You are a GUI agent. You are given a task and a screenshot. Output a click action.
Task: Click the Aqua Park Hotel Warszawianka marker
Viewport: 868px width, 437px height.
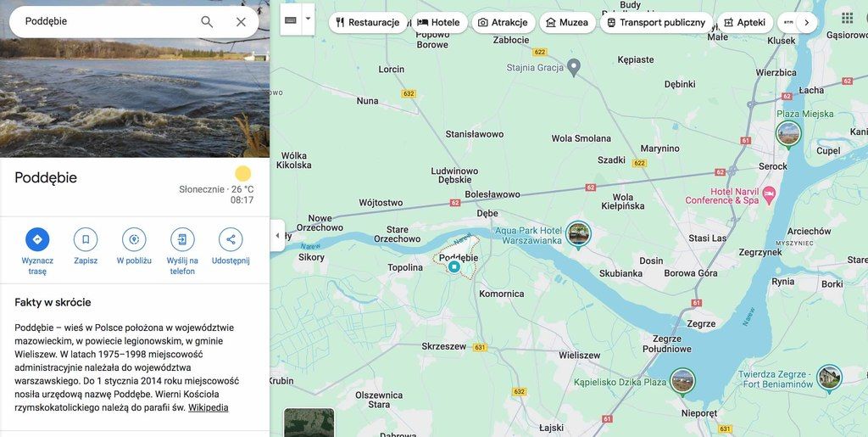coord(578,234)
